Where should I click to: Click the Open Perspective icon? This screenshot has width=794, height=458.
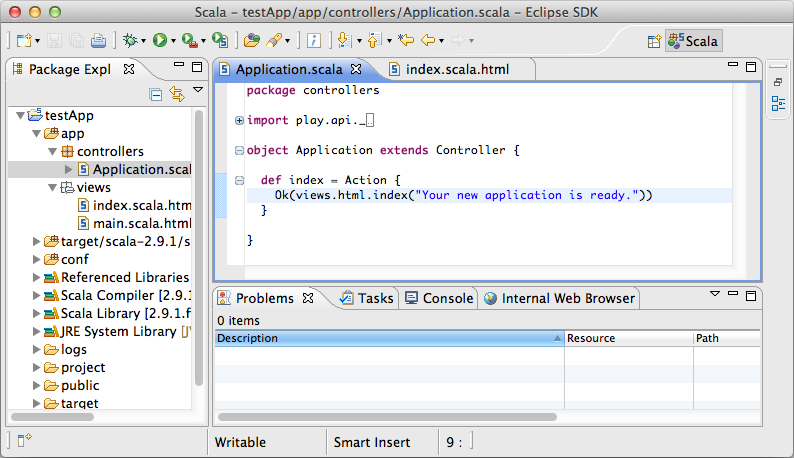(x=654, y=41)
